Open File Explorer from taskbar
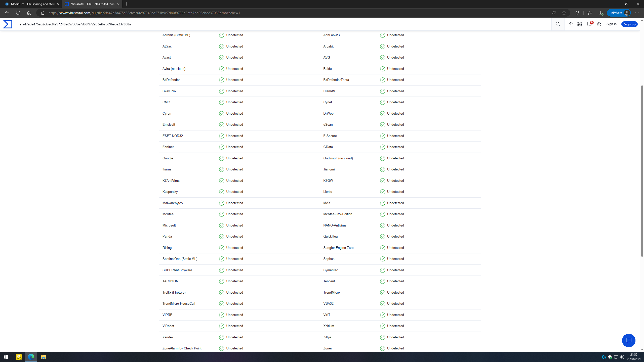644x362 pixels. (x=43, y=357)
